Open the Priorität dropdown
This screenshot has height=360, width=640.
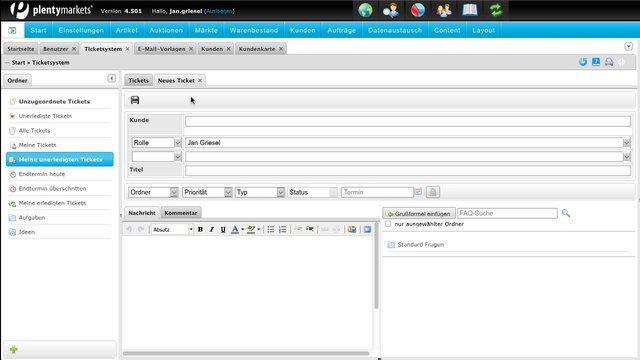click(x=207, y=192)
